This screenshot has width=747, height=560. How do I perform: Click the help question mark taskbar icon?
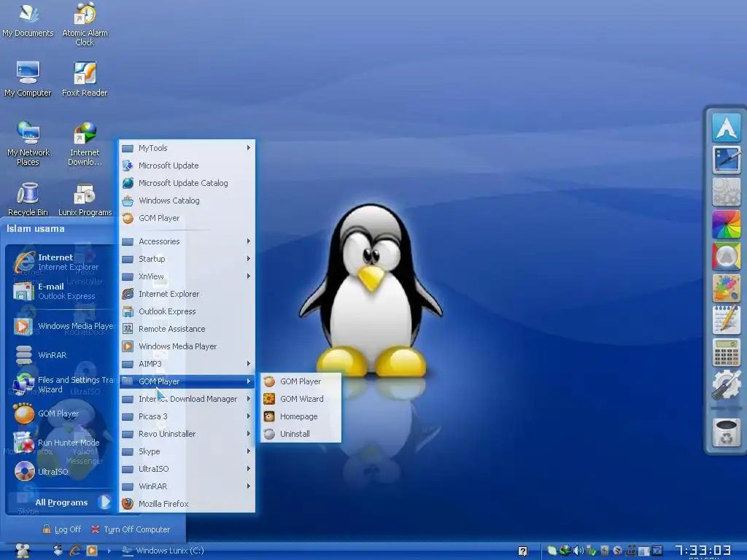tap(522, 551)
